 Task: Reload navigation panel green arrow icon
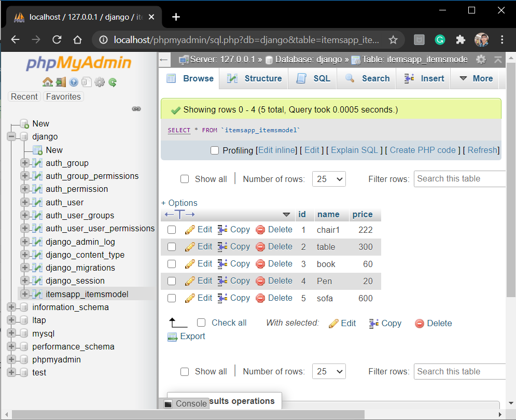coord(113,82)
